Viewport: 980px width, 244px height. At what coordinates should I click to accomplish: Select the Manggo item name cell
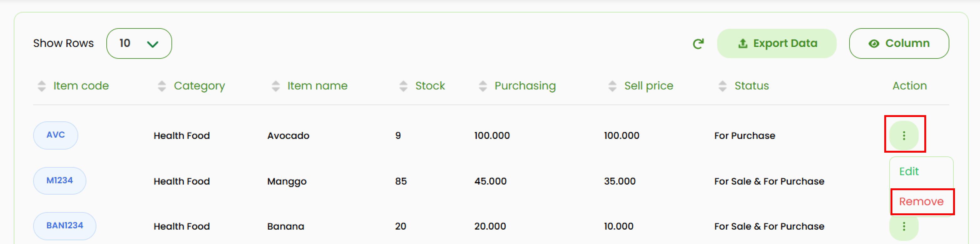tap(287, 181)
